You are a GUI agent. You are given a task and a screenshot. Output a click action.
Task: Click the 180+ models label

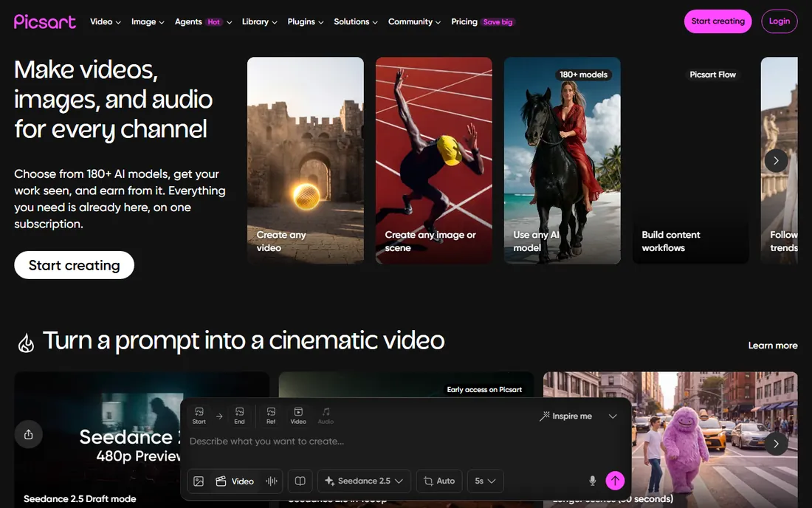[x=583, y=75]
